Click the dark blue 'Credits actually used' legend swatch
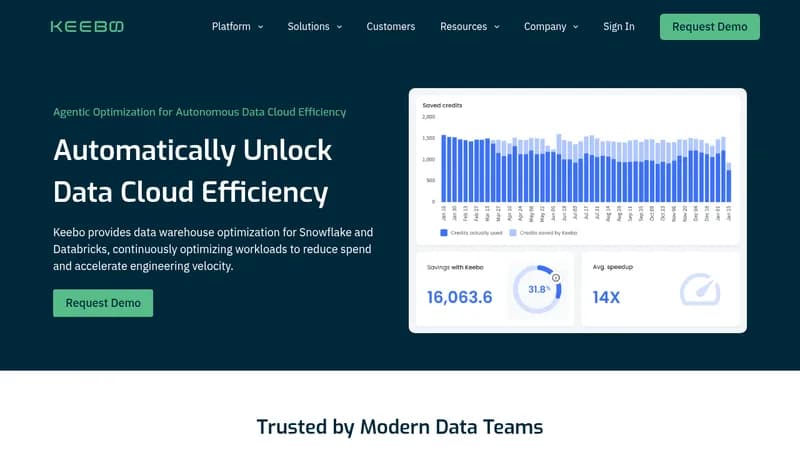800x450 pixels. click(x=444, y=233)
